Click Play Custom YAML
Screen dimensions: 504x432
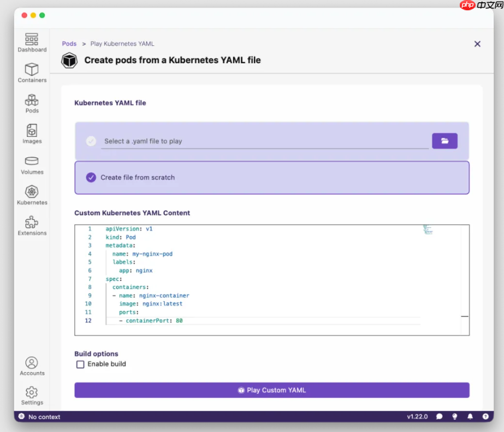point(272,389)
